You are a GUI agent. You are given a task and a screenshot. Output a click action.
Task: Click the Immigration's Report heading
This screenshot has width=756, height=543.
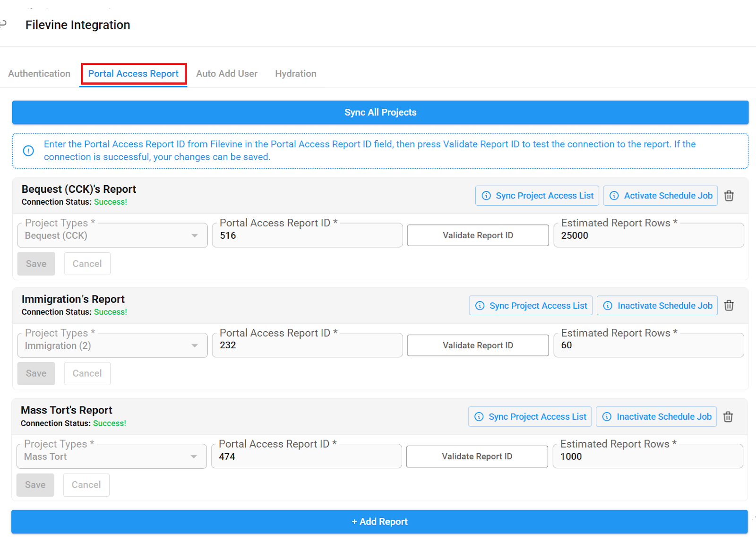73,299
